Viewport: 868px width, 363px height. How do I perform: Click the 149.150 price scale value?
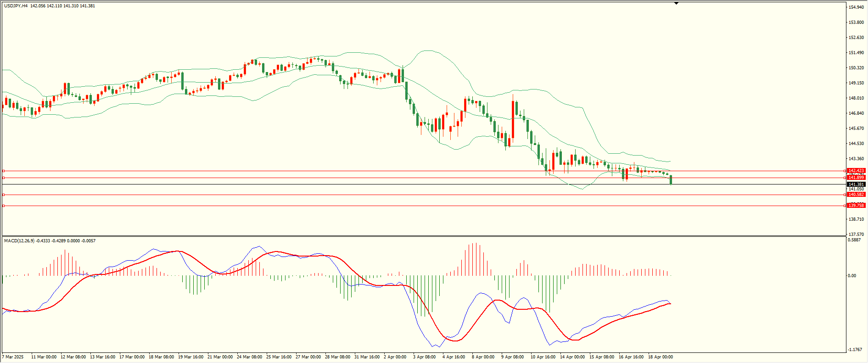point(856,83)
